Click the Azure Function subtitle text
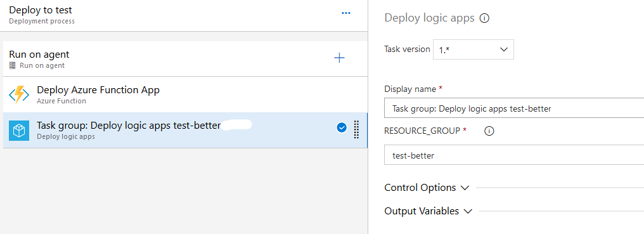This screenshot has width=644, height=234. pos(61,101)
